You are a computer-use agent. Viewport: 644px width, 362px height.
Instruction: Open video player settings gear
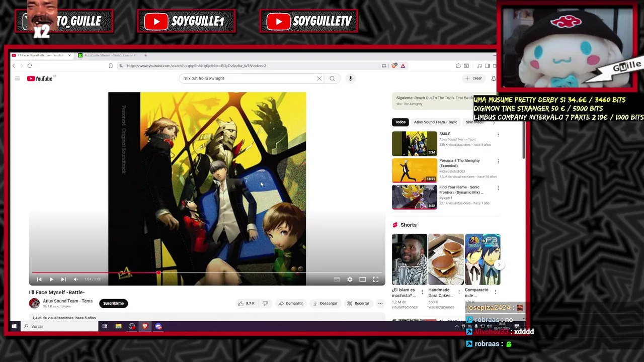pos(350,279)
